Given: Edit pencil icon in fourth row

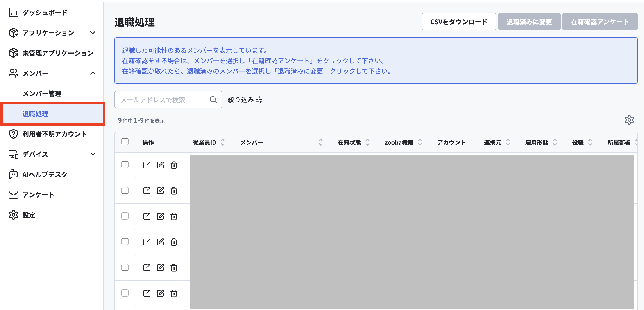Looking at the screenshot, I should click(160, 242).
